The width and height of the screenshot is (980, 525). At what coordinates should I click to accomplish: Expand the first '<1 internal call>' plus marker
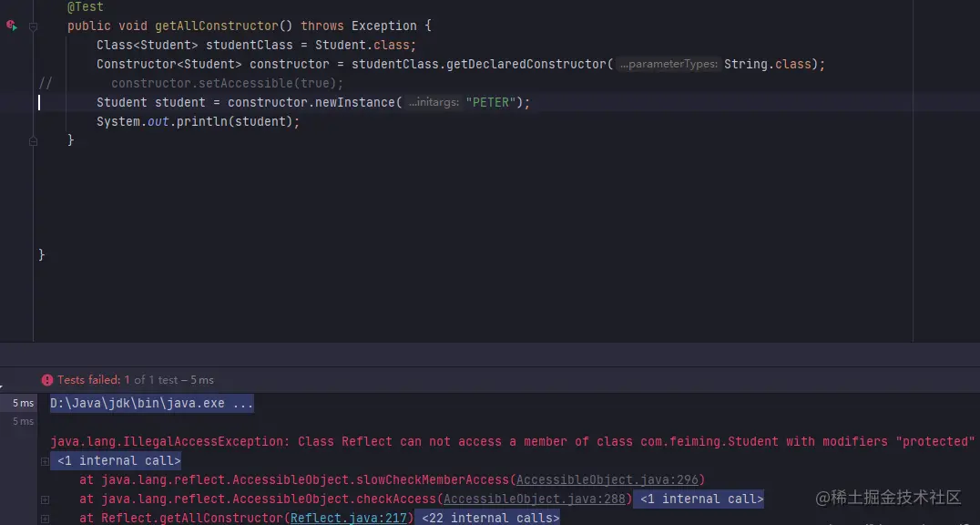tap(45, 461)
